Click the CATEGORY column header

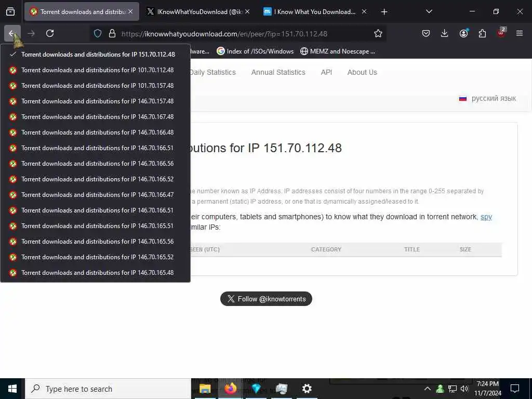click(326, 249)
